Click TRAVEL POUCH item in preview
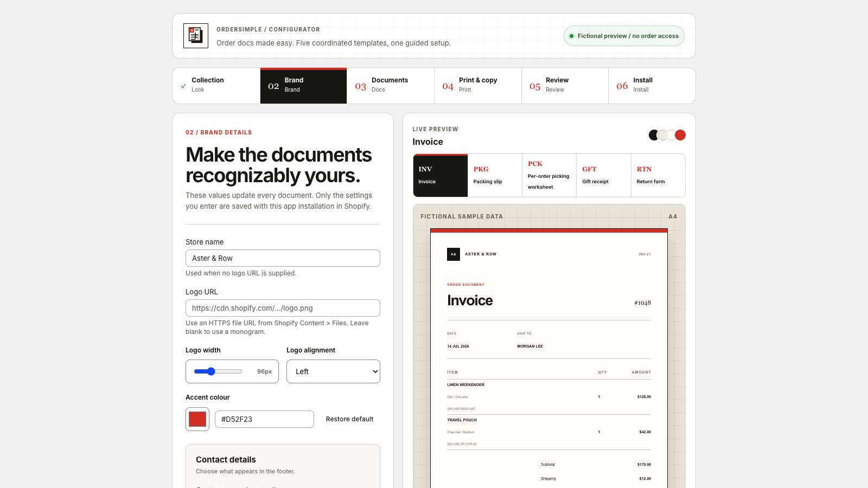 [x=462, y=420]
